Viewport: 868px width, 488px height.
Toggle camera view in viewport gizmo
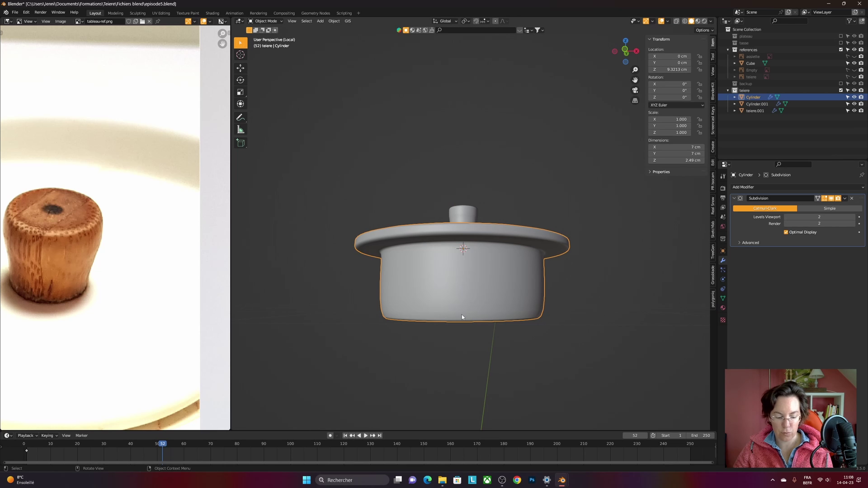point(635,90)
